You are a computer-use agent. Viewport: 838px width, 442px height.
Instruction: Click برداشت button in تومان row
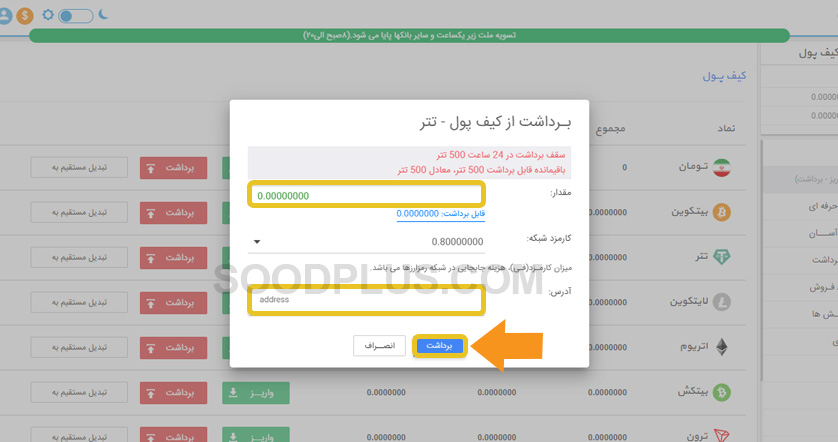[x=173, y=168]
